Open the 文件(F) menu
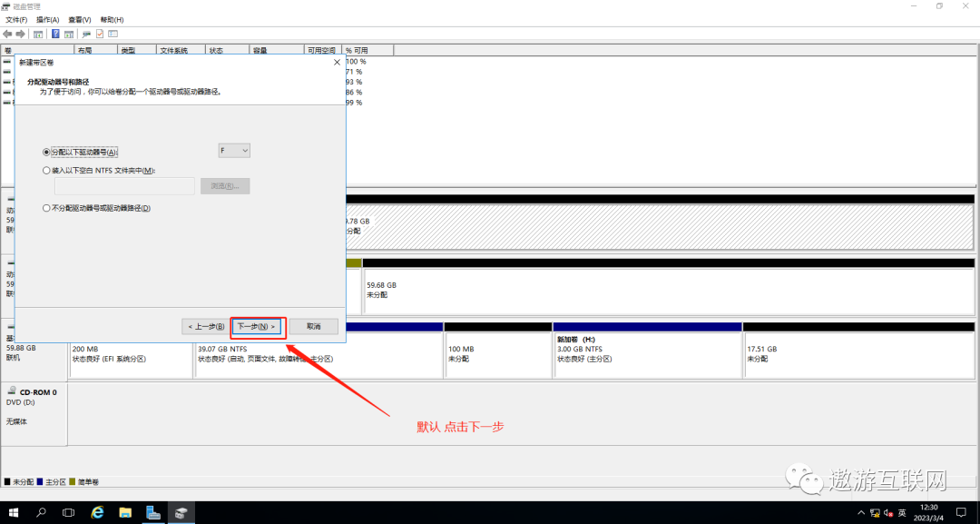Image resolution: width=980 pixels, height=524 pixels. tap(16, 20)
